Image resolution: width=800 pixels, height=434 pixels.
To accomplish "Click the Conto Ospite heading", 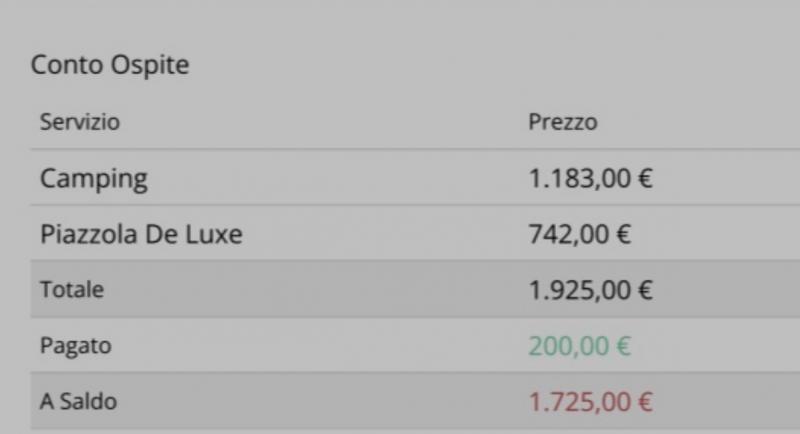I will [x=110, y=66].
